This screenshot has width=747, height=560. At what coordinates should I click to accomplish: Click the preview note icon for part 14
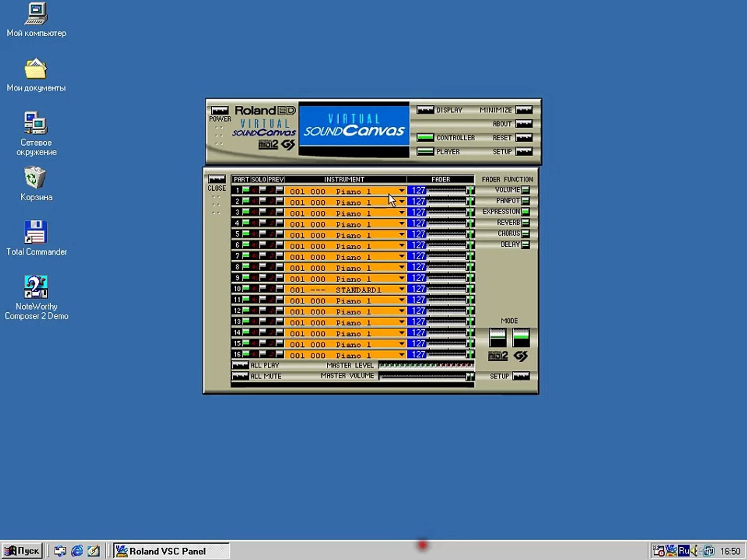[x=271, y=332]
